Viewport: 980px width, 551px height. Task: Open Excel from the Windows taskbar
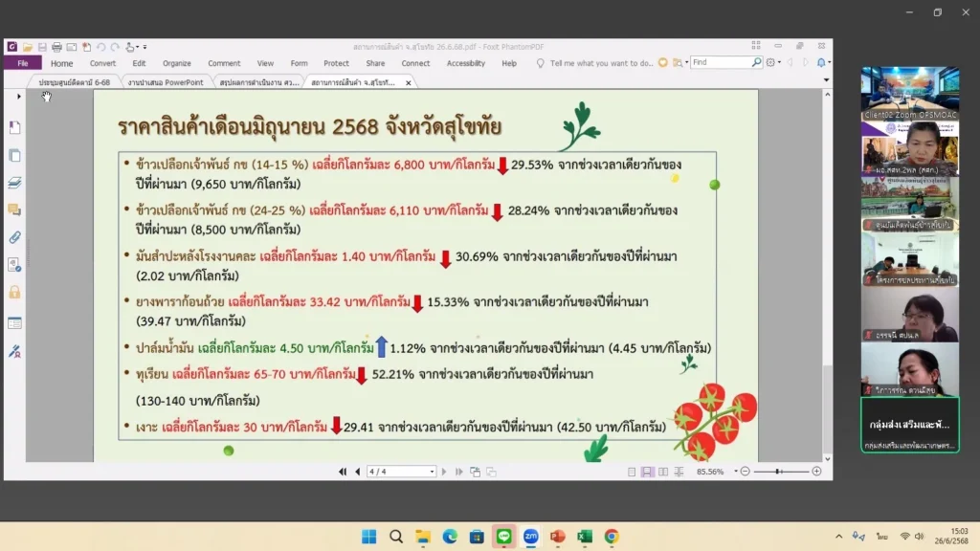click(585, 537)
